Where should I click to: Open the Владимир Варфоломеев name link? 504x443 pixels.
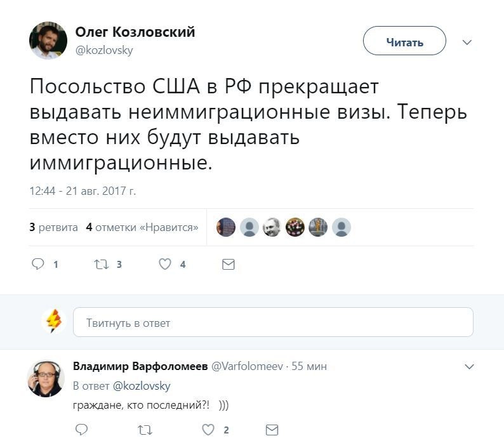pos(140,367)
